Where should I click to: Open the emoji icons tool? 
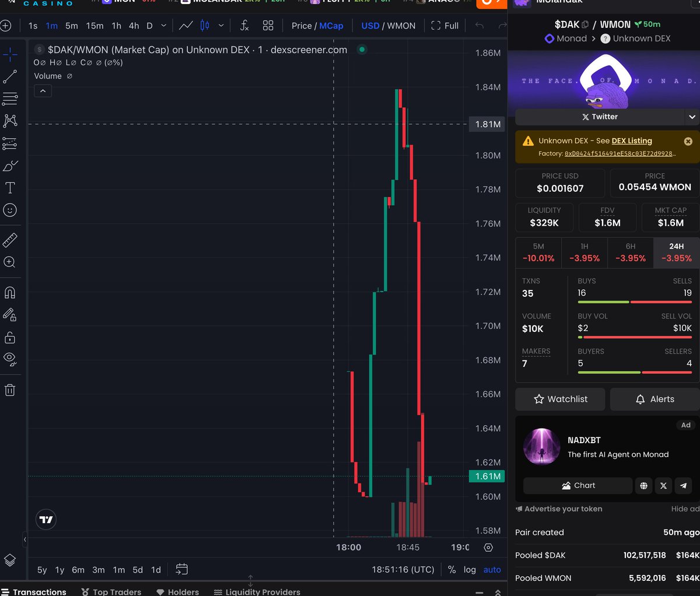click(x=10, y=210)
